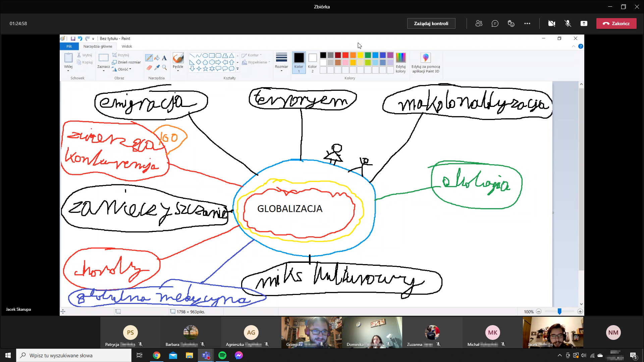Unmute the microphone
644x362 pixels.
(568, 23)
